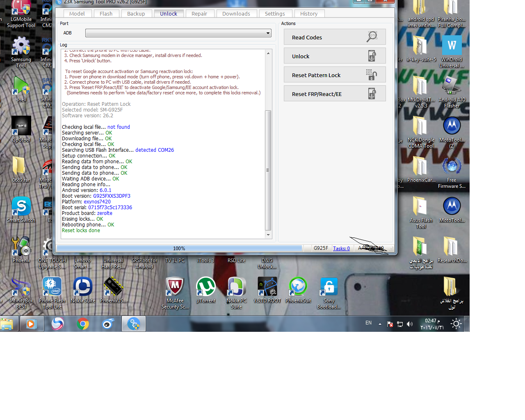Click the taskbar clock 02:47
The height and width of the screenshot is (420, 525).
[x=431, y=324]
